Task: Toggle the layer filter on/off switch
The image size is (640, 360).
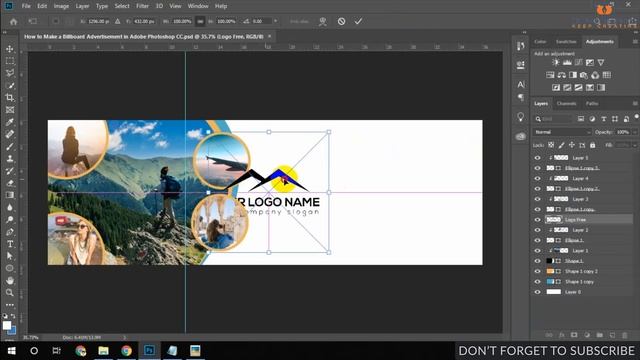Action: pos(637,118)
